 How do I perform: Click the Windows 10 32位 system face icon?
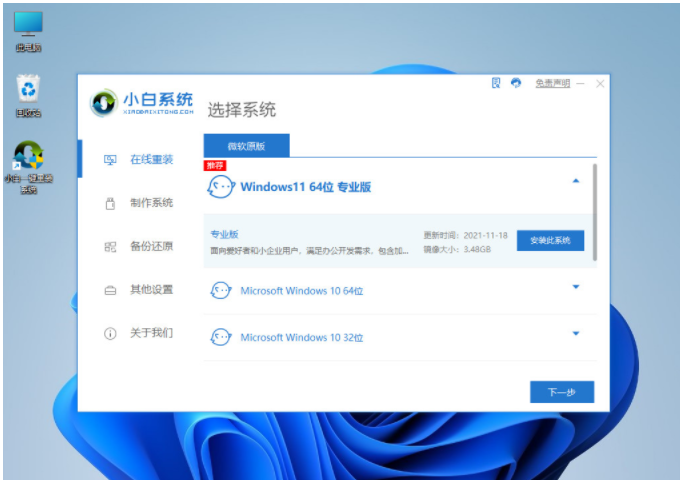tap(220, 337)
